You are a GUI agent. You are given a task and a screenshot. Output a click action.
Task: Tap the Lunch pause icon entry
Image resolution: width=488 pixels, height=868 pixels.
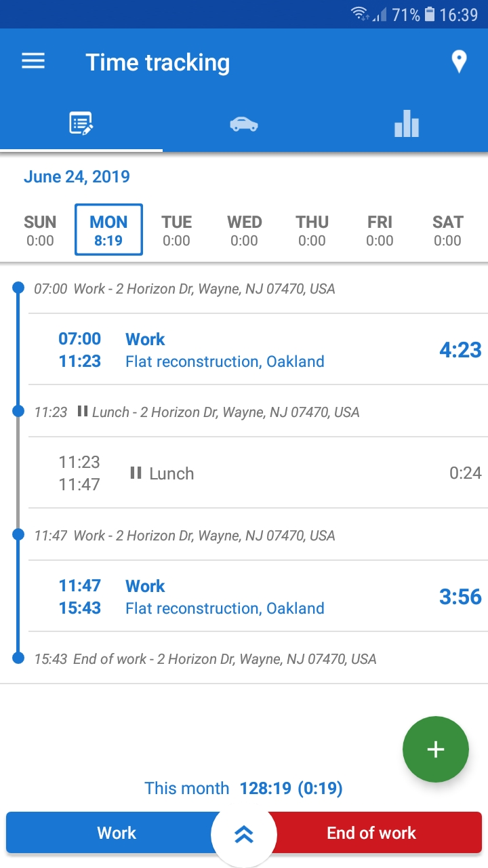pos(258,473)
